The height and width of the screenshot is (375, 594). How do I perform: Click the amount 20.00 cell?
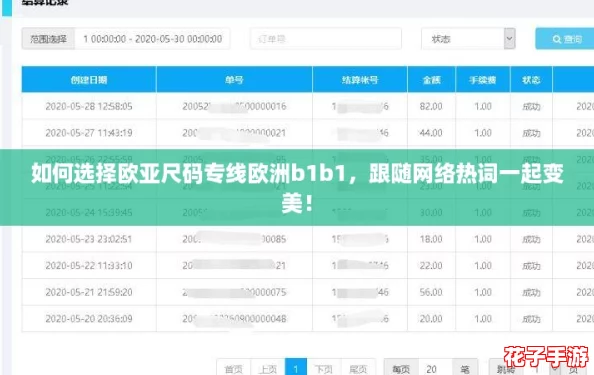click(431, 319)
